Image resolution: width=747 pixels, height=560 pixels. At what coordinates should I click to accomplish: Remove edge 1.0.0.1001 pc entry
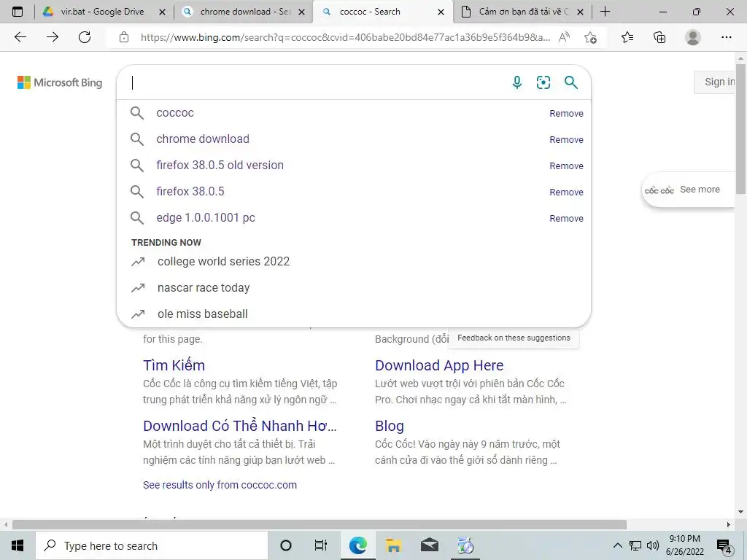[x=566, y=218]
